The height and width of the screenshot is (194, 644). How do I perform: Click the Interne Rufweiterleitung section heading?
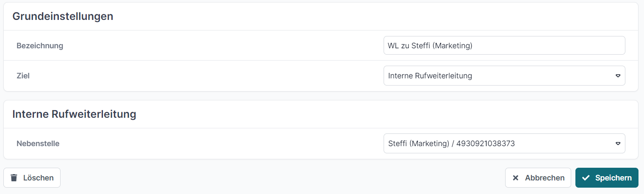pos(74,114)
